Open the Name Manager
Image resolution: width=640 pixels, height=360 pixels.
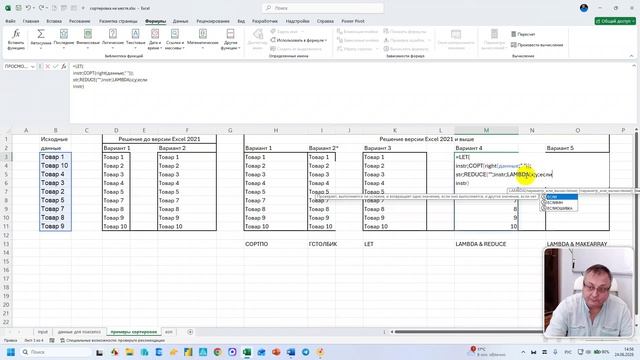(258, 40)
